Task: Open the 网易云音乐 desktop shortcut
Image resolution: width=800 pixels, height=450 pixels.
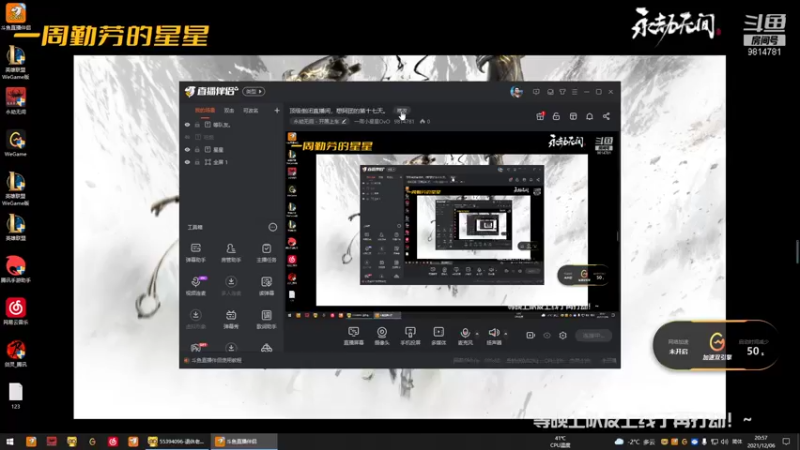Action: click(15, 312)
